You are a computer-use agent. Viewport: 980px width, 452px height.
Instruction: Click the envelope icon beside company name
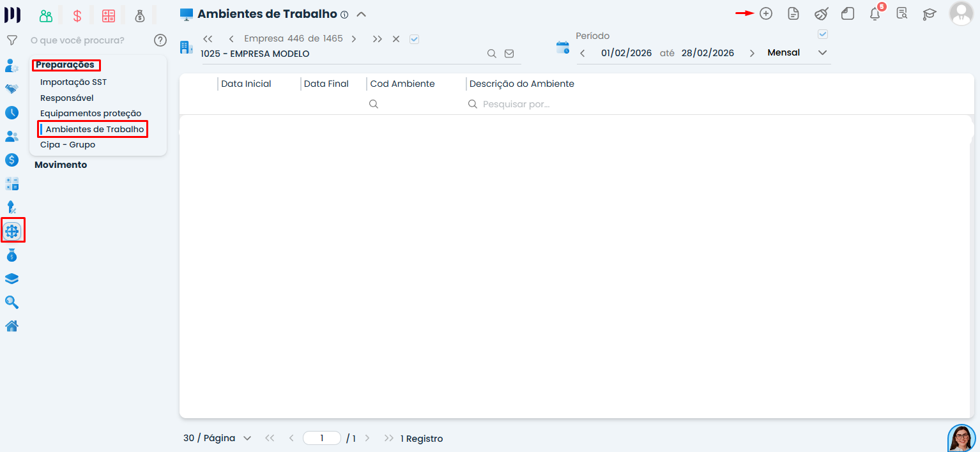click(509, 54)
